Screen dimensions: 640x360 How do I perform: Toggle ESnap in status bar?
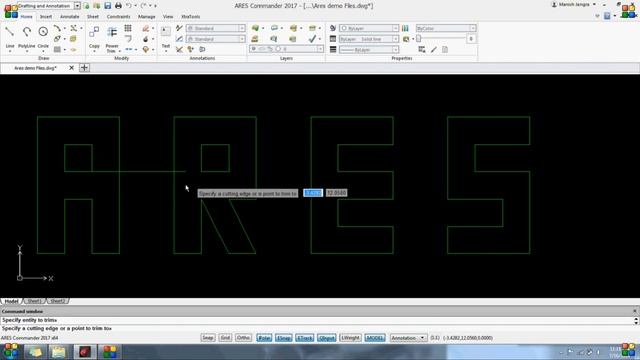[284, 338]
